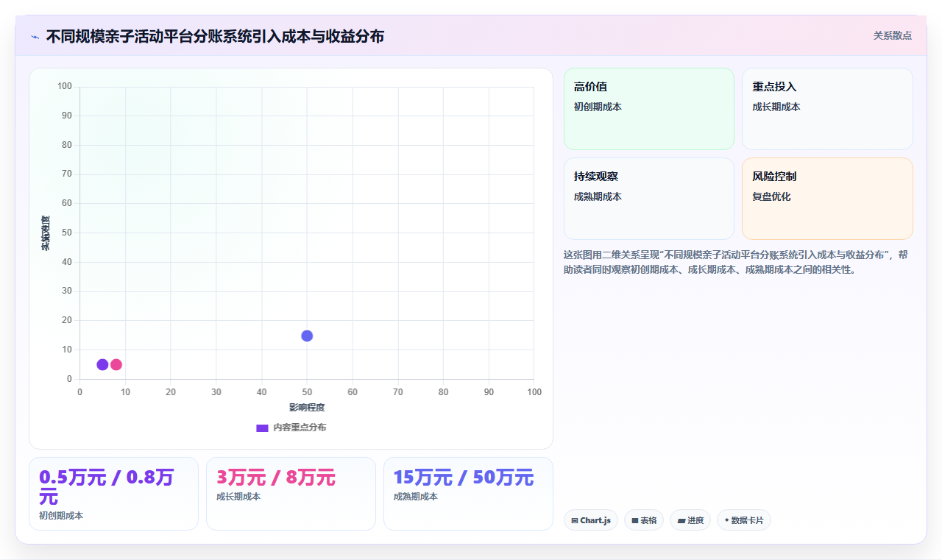Open the 风险控制 quadrant card

[827, 199]
